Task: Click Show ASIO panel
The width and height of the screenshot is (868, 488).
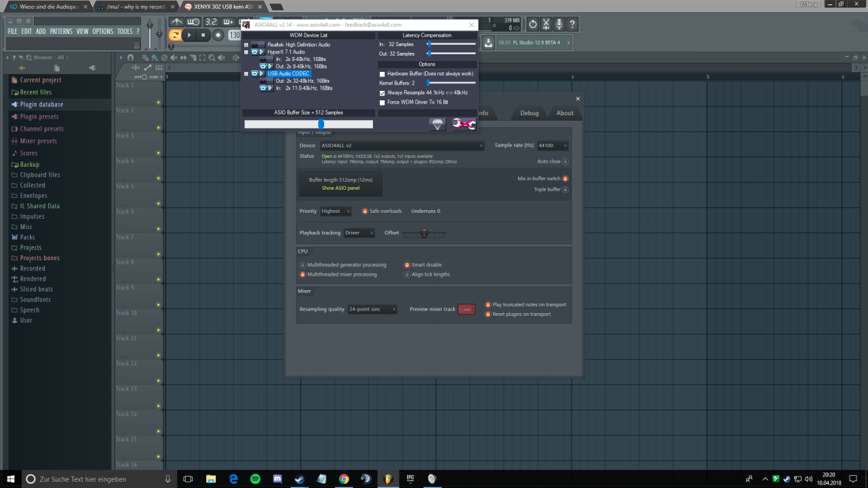Action: [340, 188]
